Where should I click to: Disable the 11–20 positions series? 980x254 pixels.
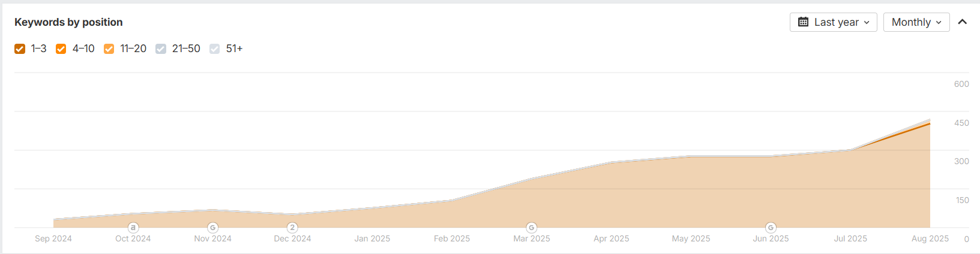point(109,49)
